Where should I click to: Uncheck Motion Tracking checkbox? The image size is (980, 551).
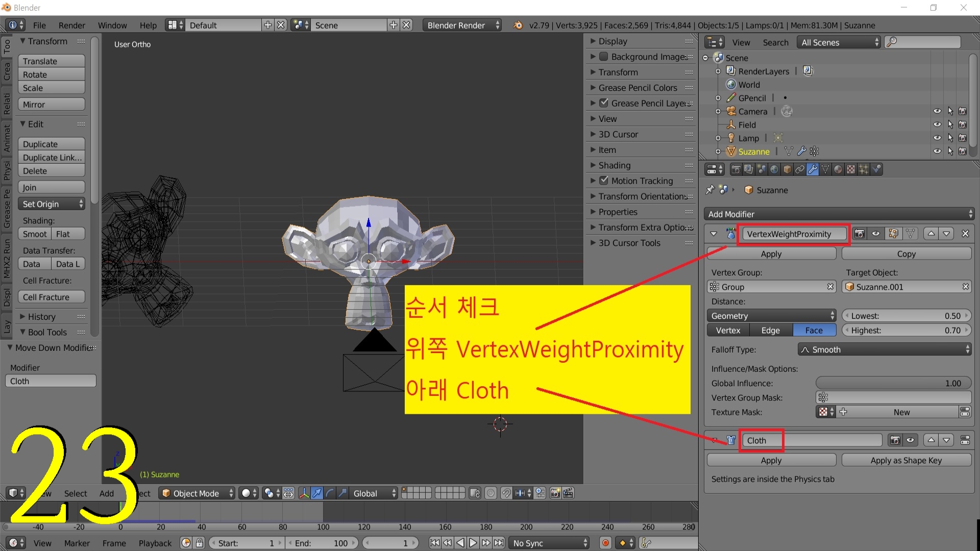coord(604,180)
